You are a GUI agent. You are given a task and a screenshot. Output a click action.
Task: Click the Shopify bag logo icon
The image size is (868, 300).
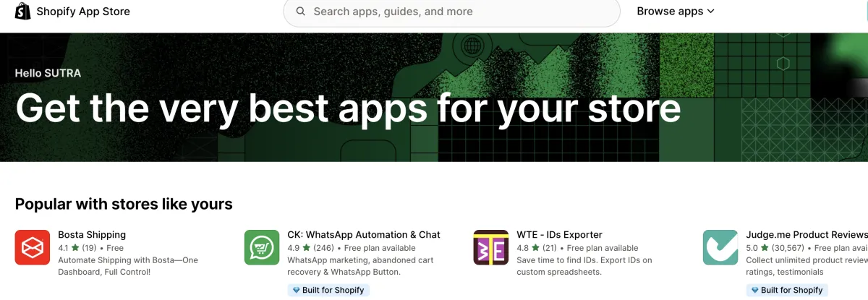click(22, 11)
